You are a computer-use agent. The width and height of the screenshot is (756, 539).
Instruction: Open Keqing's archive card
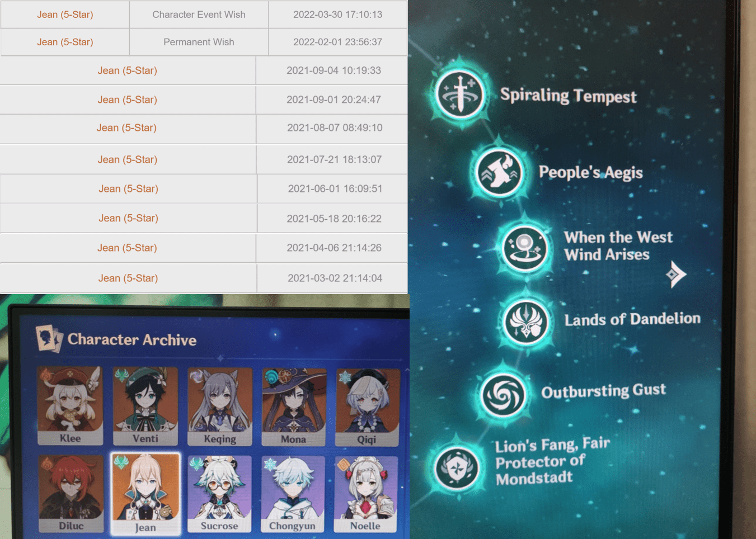coord(219,406)
